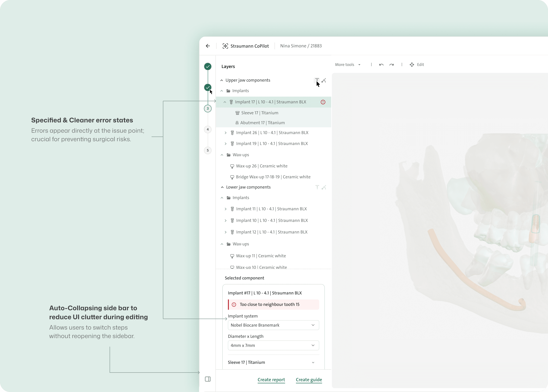The height and width of the screenshot is (392, 548).
Task: Open the More tools dropdown menu
Action: (x=347, y=65)
